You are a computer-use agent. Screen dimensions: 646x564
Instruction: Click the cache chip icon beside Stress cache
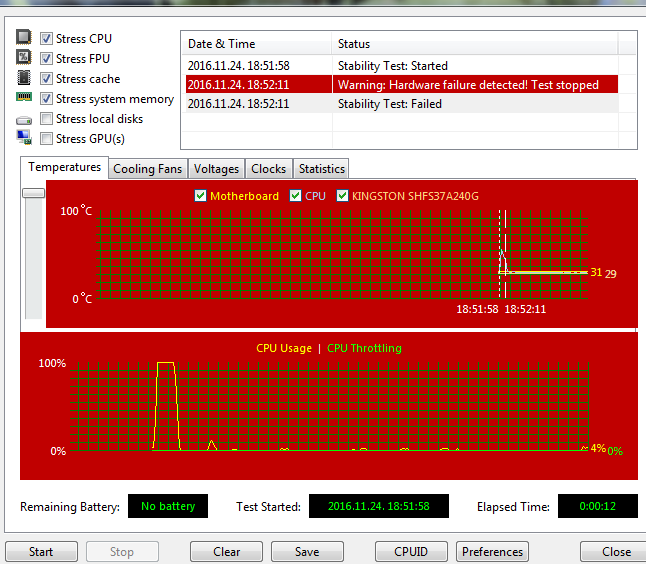point(24,77)
